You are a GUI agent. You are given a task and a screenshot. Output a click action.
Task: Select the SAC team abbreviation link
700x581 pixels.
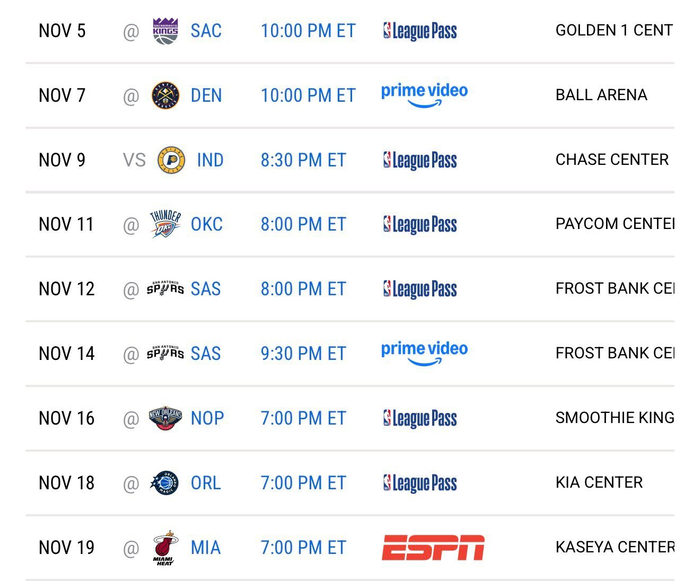[x=206, y=31]
